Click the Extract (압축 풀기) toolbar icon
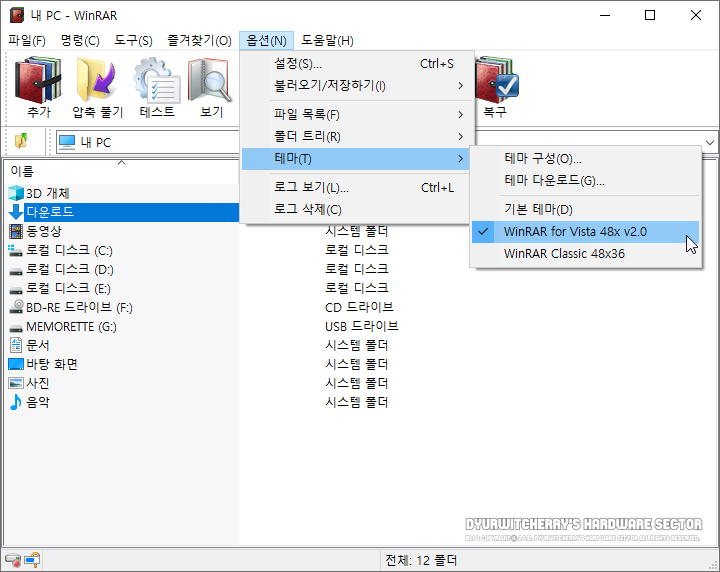 tap(97, 80)
